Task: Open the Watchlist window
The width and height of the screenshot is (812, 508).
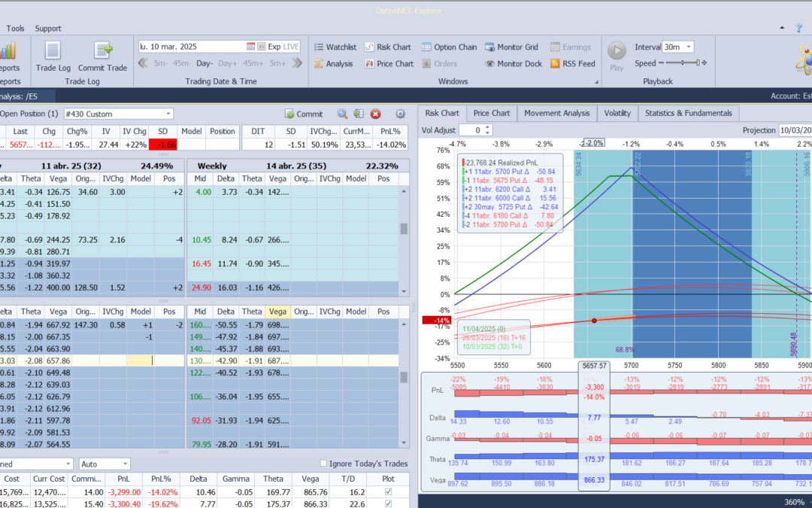Action: 335,47
